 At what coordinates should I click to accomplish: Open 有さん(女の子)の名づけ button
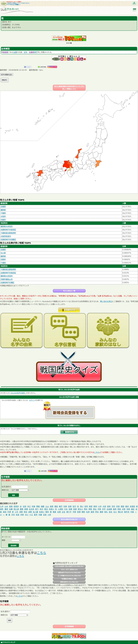(x=69, y=523)
